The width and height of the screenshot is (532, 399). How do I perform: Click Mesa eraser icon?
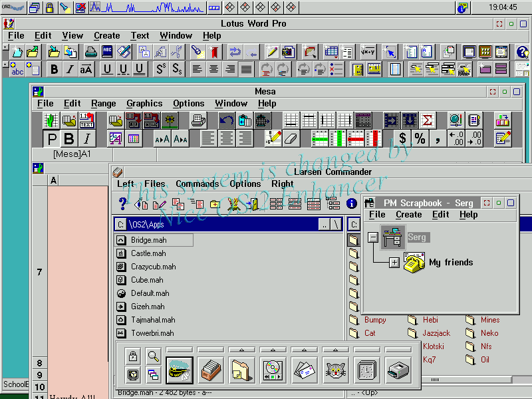(291, 138)
